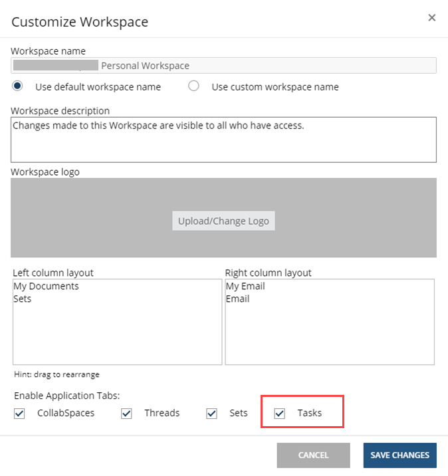Select Use default workspace name option
Image resolution: width=448 pixels, height=476 pixels.
pyautogui.click(x=18, y=86)
